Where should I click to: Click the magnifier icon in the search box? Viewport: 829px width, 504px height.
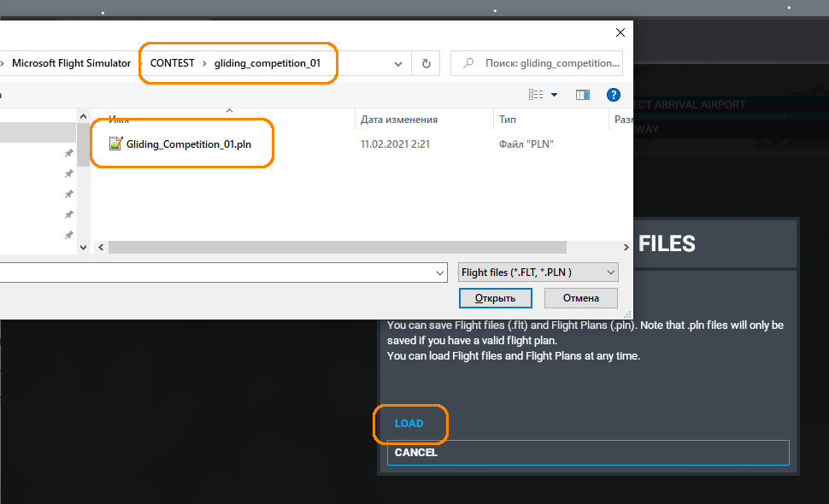(x=468, y=63)
